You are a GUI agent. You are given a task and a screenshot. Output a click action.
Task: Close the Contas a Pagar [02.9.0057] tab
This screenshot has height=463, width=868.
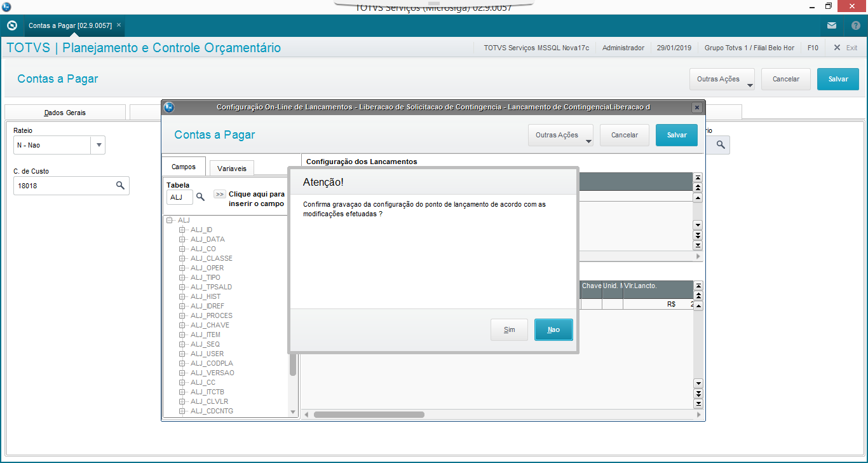(x=119, y=25)
